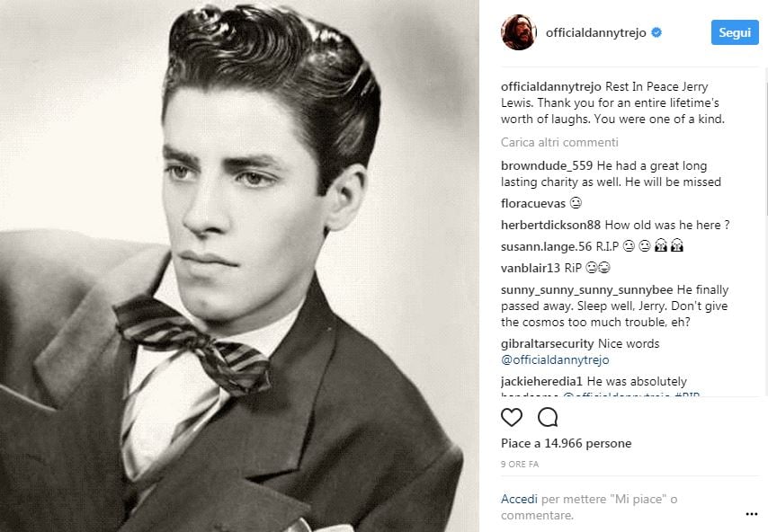
Task: Follow the account using the Segui button
Action: click(x=735, y=31)
